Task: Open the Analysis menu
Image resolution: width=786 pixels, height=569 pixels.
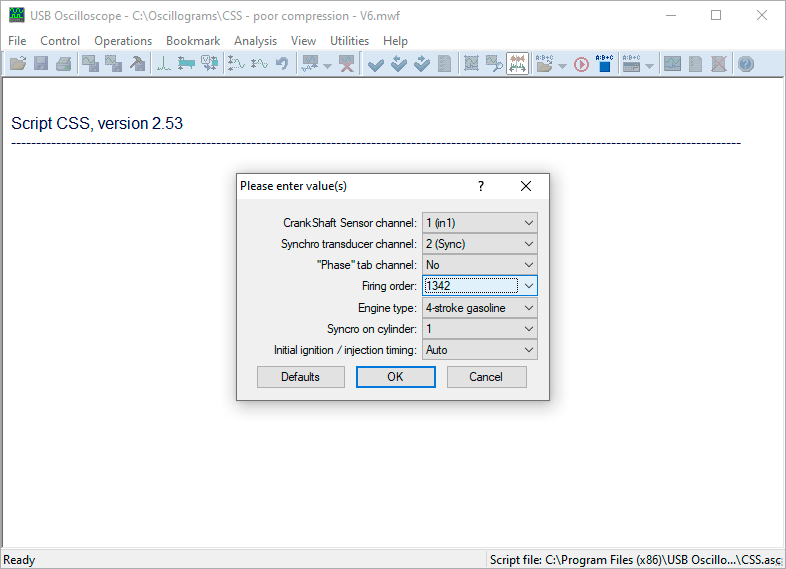Action: (255, 41)
